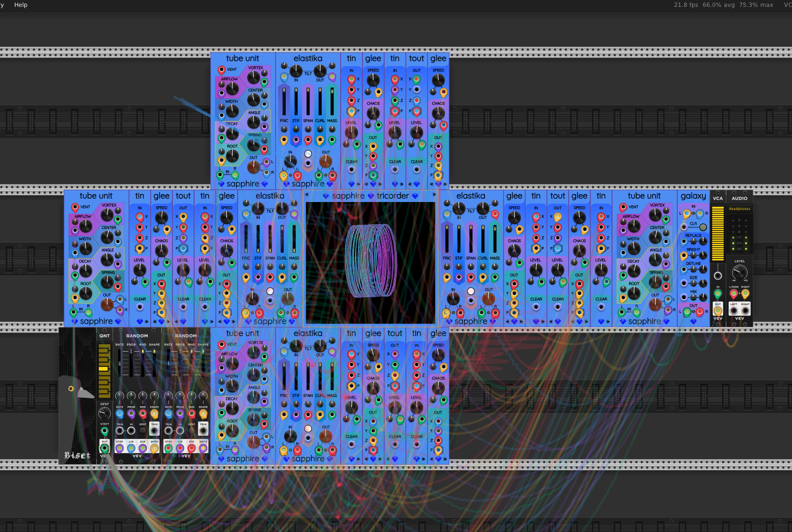
Task: Toggle OFST button on RANDOM beside bottom tube unit
Action: [192, 431]
